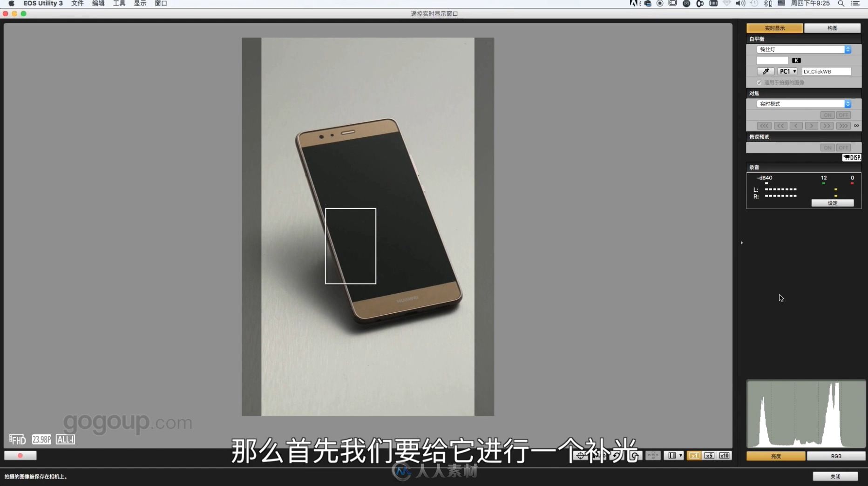Select x1 magnification

[694, 455]
